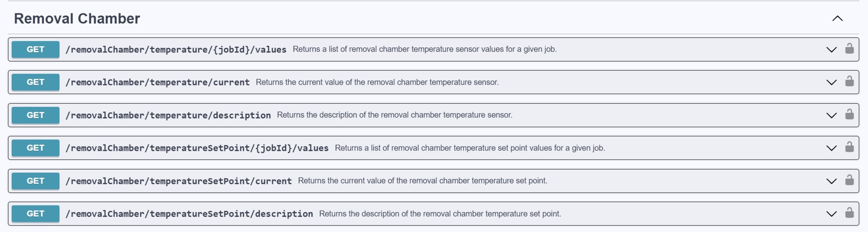The height and width of the screenshot is (232, 868).
Task: Click lock icon for temperatureSetPoint/description endpoint
Action: tap(849, 213)
